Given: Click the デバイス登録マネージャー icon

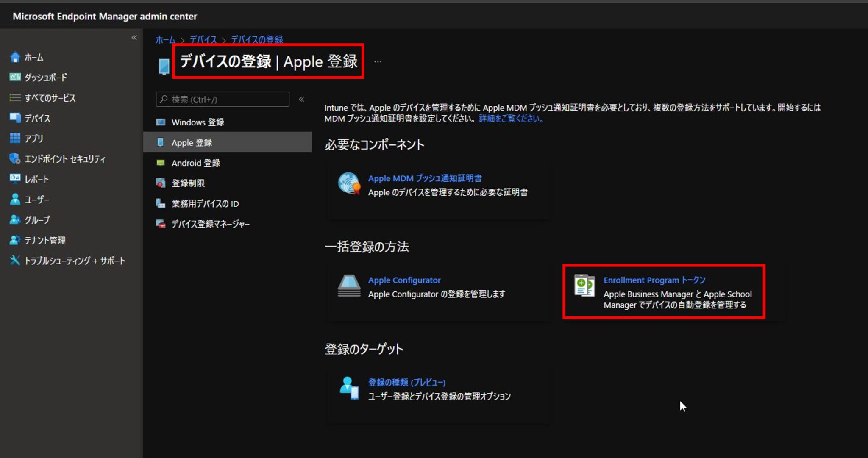Looking at the screenshot, I should click(x=161, y=224).
